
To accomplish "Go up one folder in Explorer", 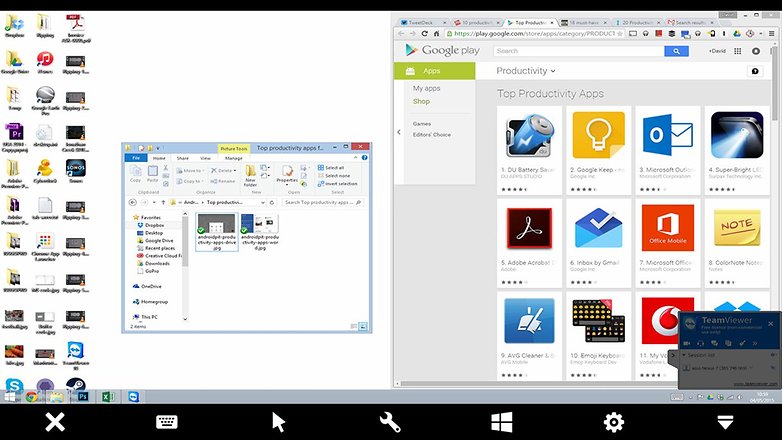I will (163, 203).
